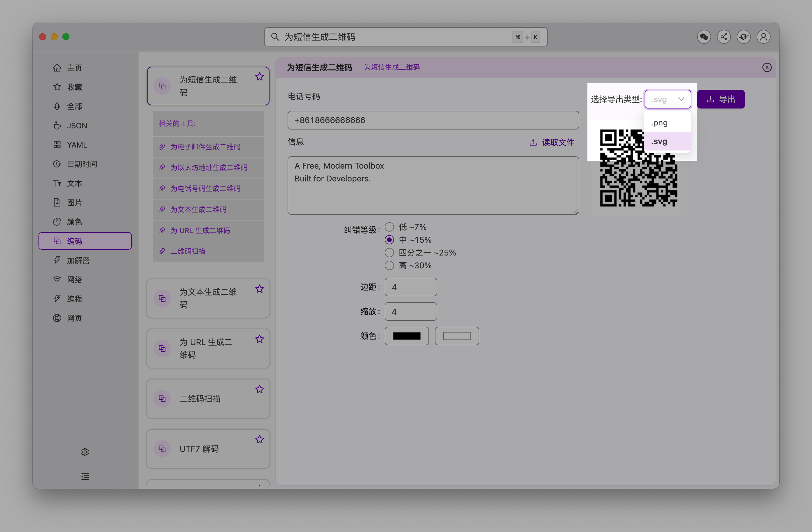Image resolution: width=812 pixels, height=532 pixels.
Task: Click the clock icon beside 日期时间
Action: tap(57, 164)
